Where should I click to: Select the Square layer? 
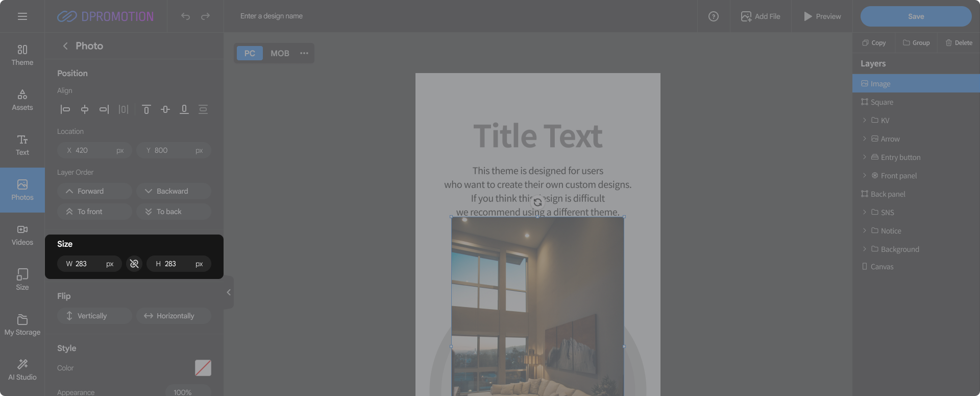coord(916,102)
